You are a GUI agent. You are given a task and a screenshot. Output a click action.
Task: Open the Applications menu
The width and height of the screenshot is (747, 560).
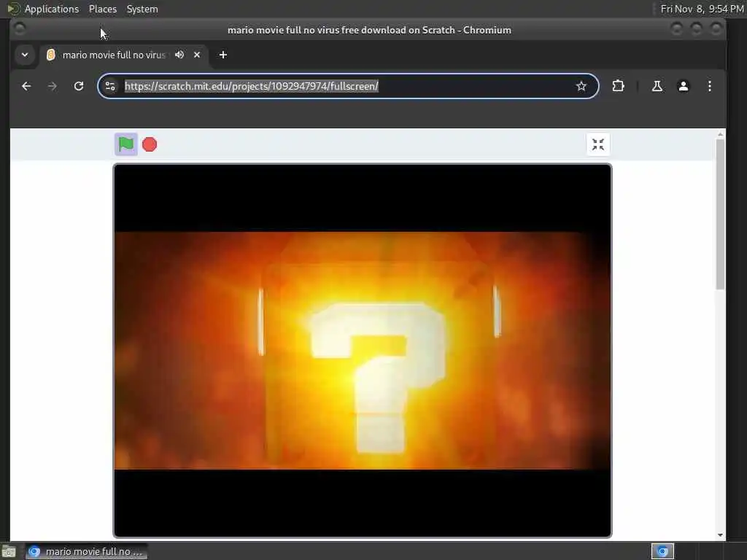52,9
